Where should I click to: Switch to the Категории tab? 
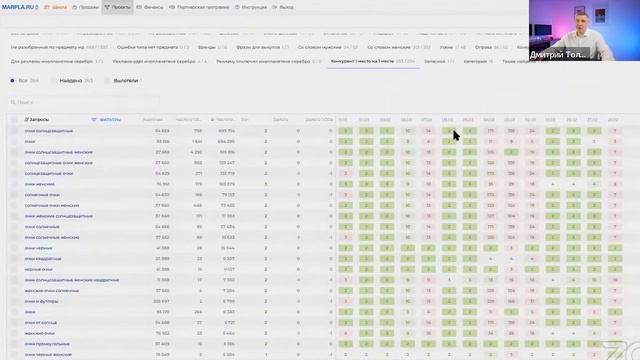[x=478, y=61]
